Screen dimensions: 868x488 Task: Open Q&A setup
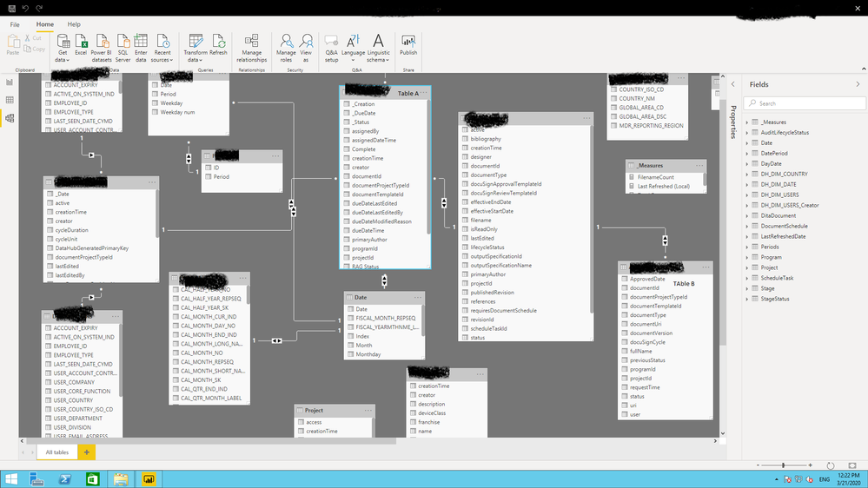tap(331, 48)
